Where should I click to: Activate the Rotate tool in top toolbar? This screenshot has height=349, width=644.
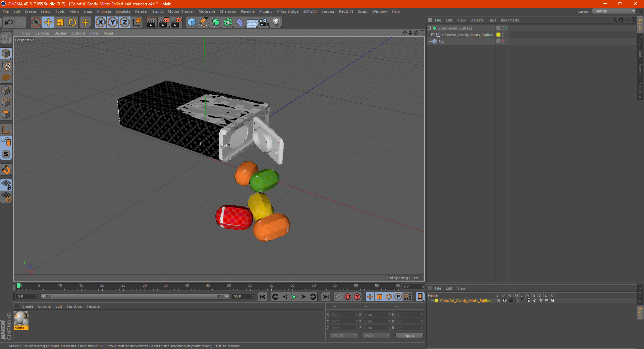[72, 22]
